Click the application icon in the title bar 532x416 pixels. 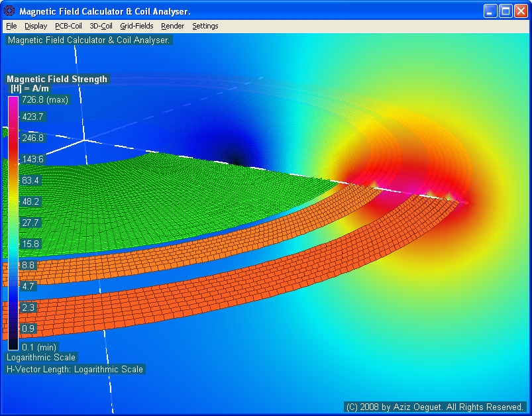pyautogui.click(x=9, y=11)
